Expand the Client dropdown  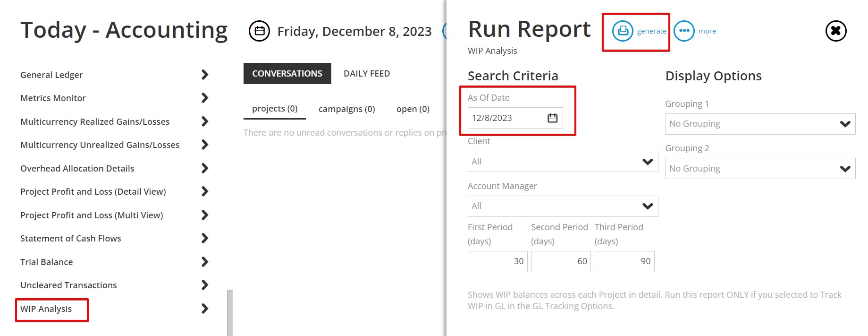pos(563,162)
